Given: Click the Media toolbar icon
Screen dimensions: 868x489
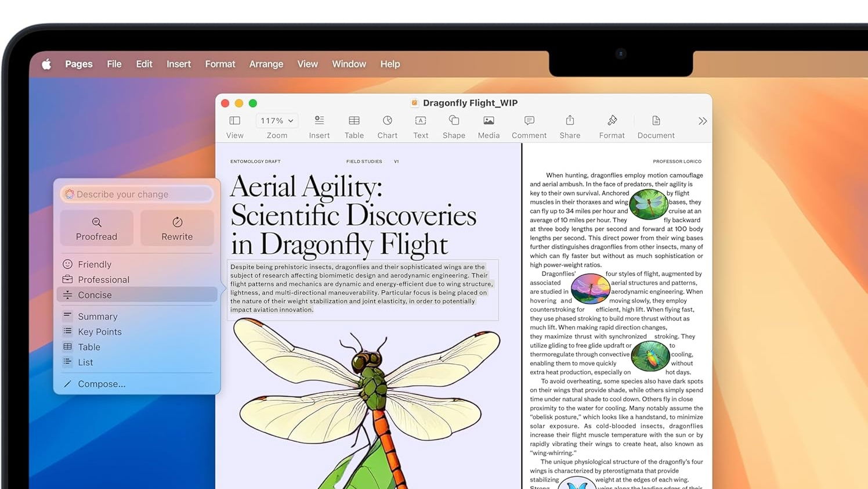Looking at the screenshot, I should point(489,120).
